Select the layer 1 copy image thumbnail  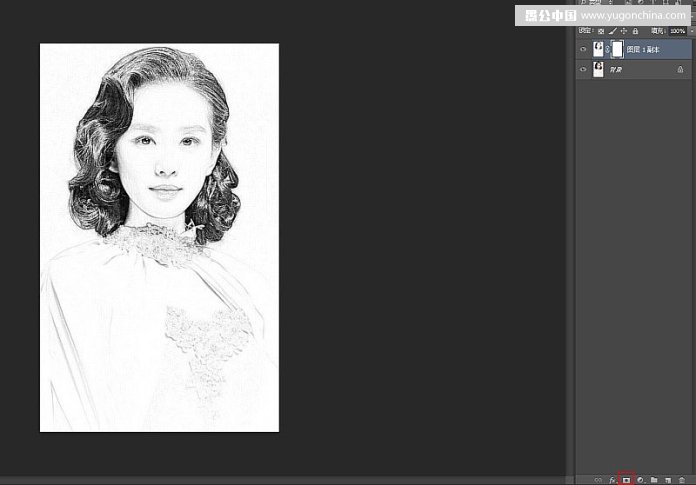pyautogui.click(x=598, y=49)
